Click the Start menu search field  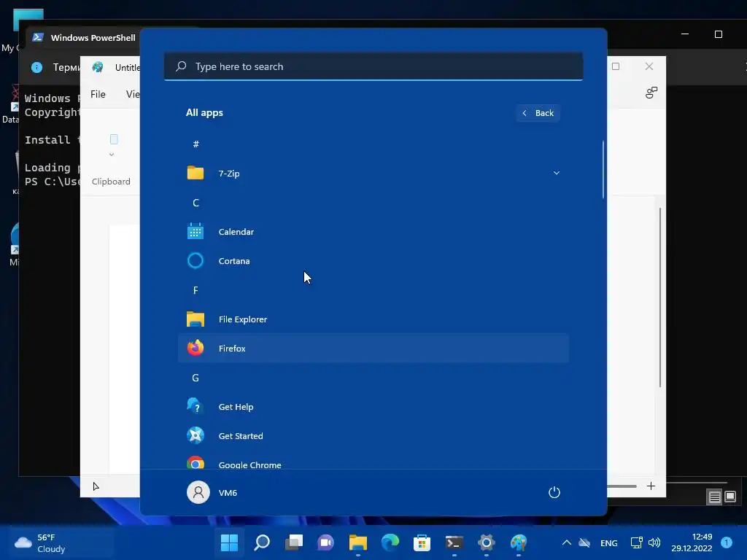pos(373,66)
